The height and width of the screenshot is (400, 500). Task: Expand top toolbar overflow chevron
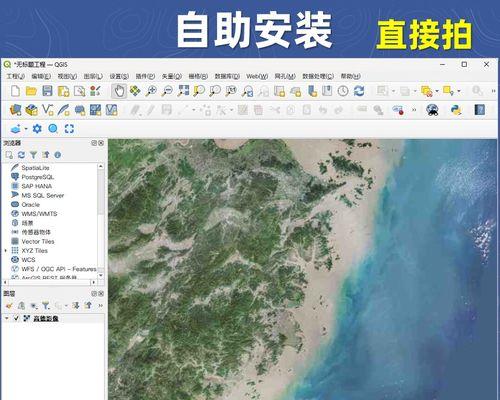tap(493, 91)
